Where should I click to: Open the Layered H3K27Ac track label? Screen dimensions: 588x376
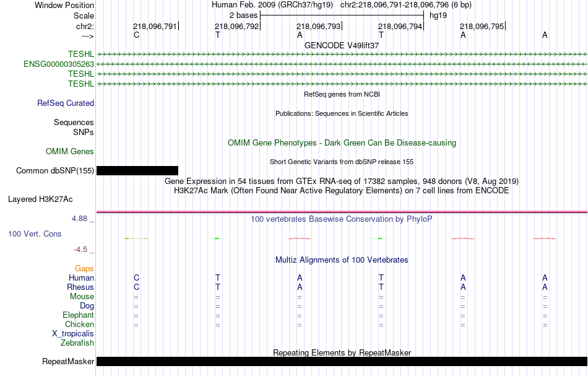point(40,199)
